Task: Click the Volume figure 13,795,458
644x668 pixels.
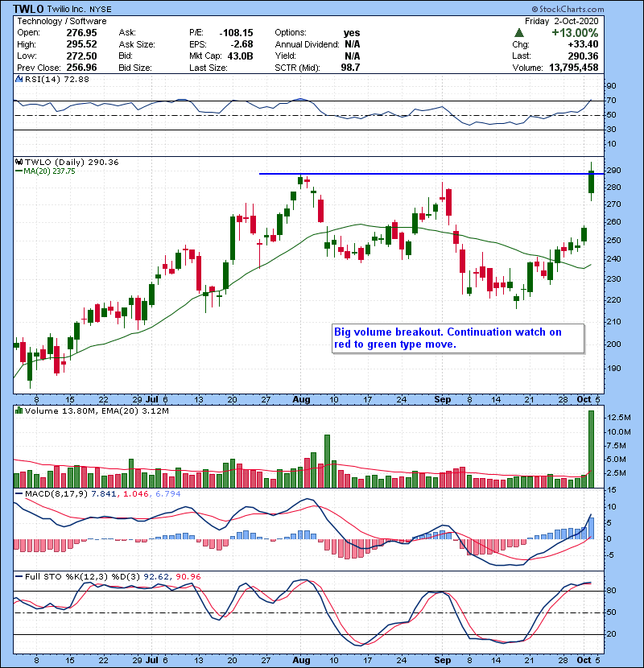Action: click(574, 68)
